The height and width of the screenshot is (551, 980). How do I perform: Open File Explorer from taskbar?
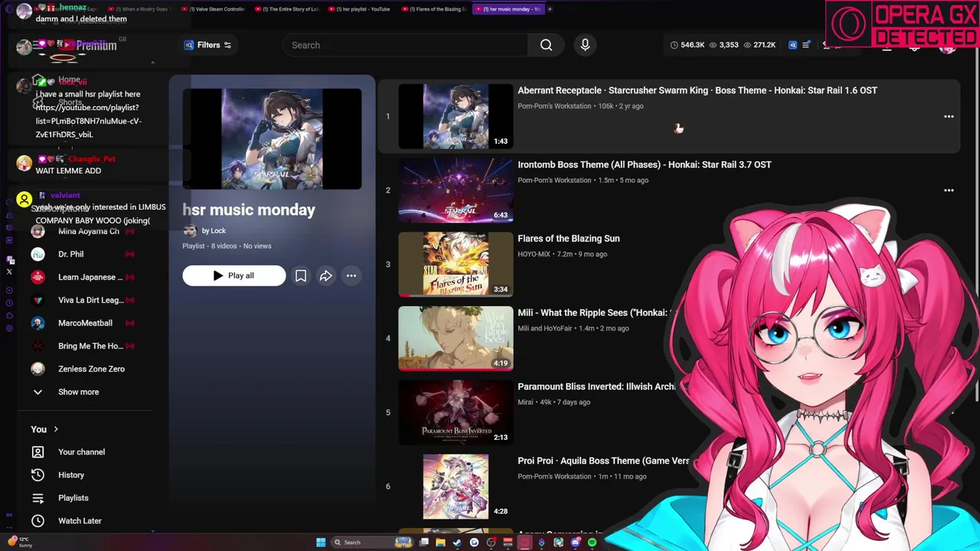pyautogui.click(x=440, y=543)
